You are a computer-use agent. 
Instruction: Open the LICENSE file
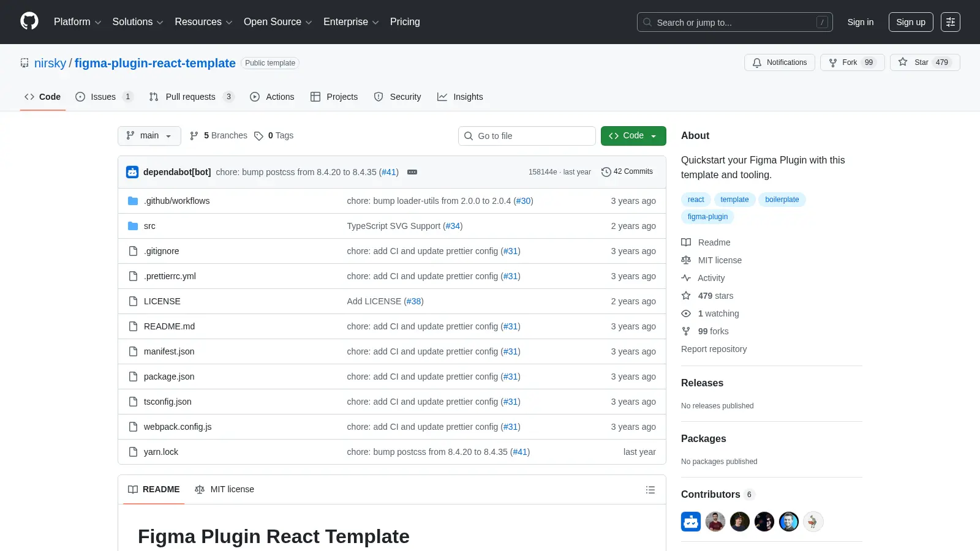(162, 301)
